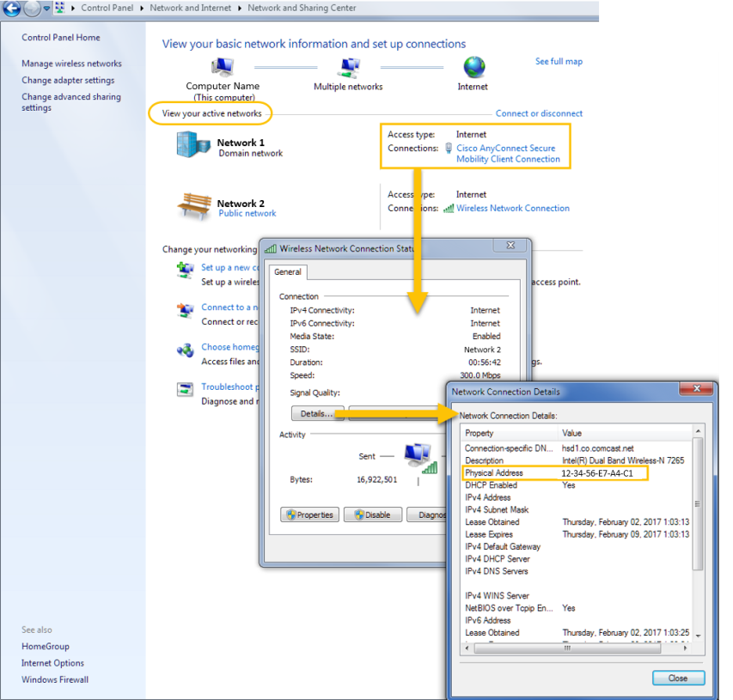Click the Choose homegroup icon
Image resolution: width=733 pixels, height=700 pixels.
[185, 350]
